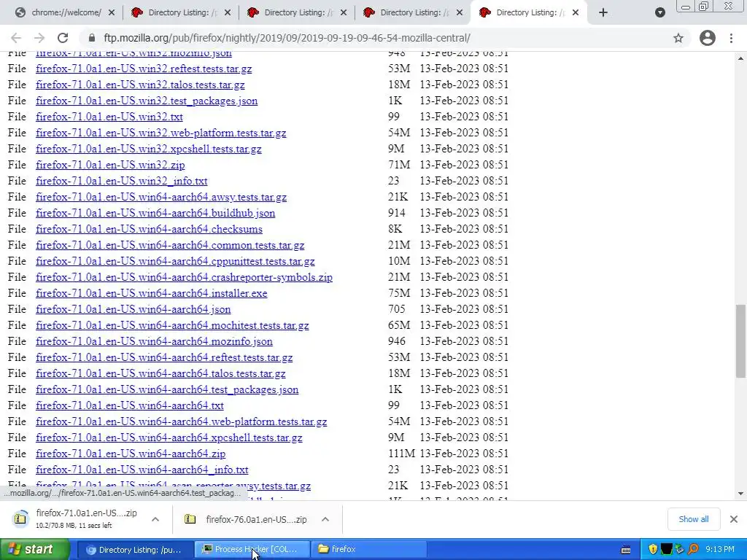Open win64-aarch64.reftest.tests.tar.gz link
Screen dimensions: 747x560
click(x=164, y=357)
